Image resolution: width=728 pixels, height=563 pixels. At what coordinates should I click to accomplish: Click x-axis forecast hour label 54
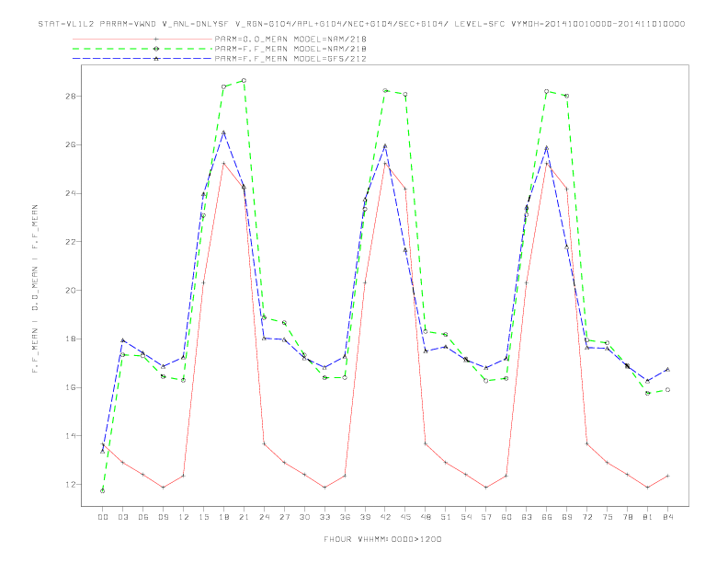[x=466, y=517]
